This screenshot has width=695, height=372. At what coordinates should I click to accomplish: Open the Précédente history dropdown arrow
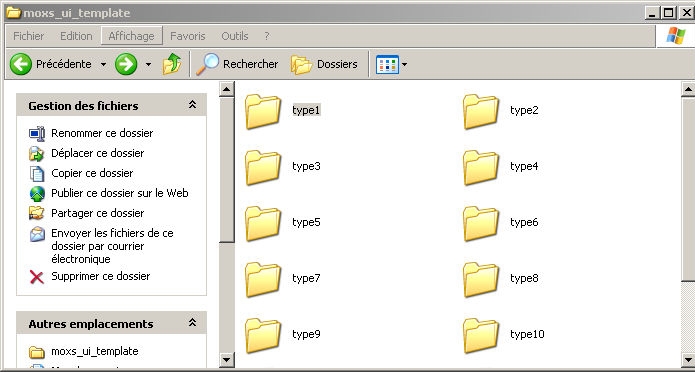103,65
